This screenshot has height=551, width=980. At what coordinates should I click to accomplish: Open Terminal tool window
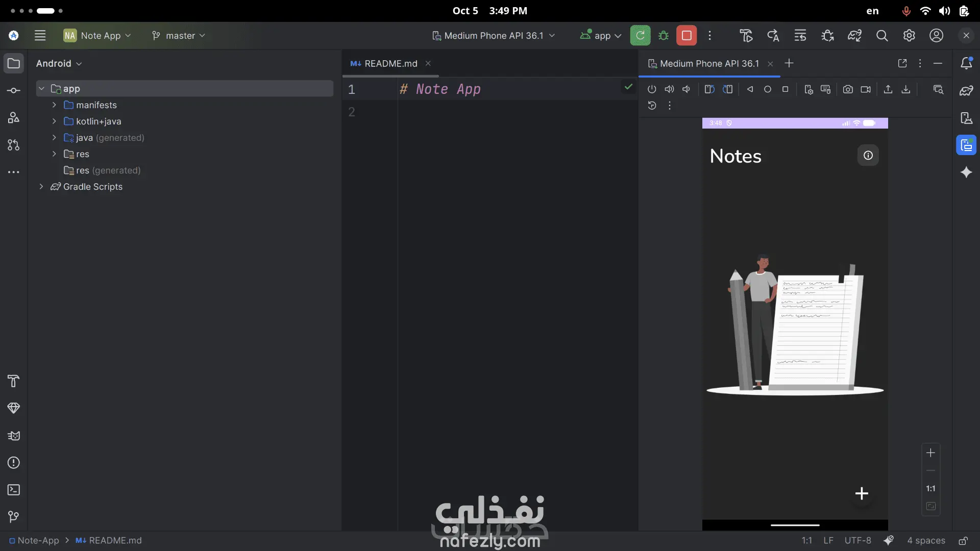click(14, 490)
